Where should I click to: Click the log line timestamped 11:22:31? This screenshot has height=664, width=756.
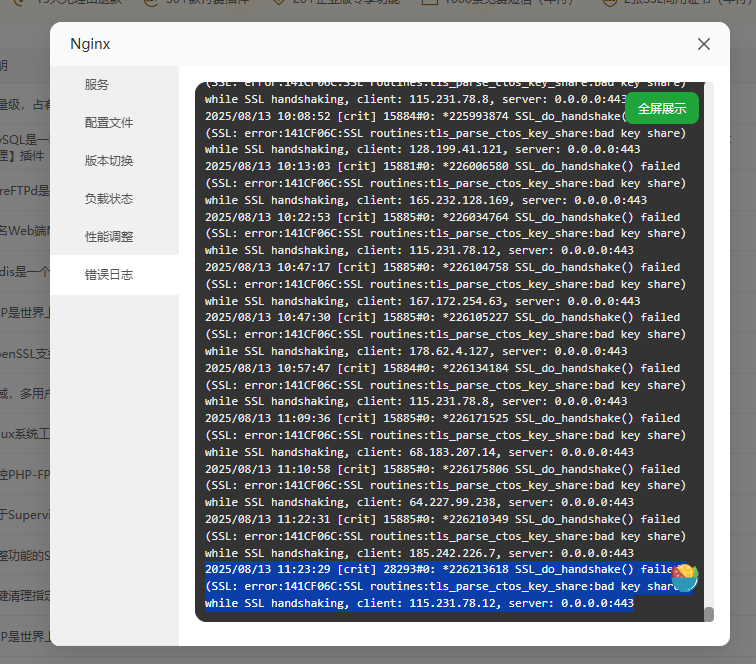point(442,519)
